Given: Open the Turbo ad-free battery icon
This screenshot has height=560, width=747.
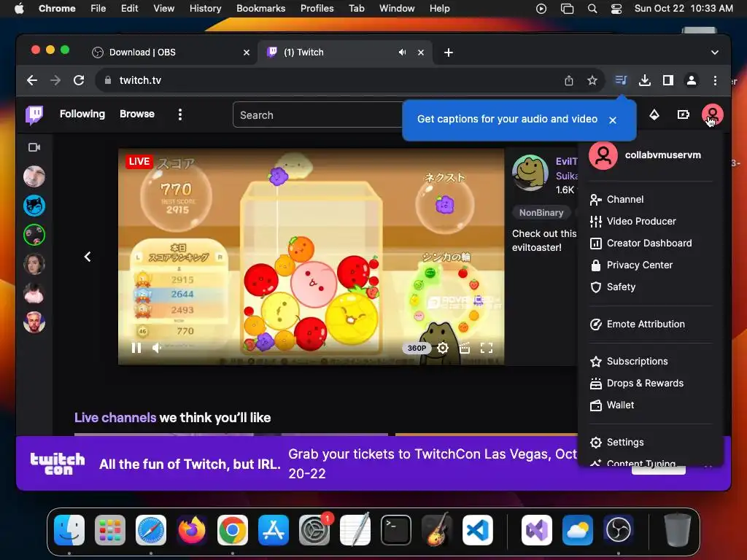Looking at the screenshot, I should (x=683, y=114).
